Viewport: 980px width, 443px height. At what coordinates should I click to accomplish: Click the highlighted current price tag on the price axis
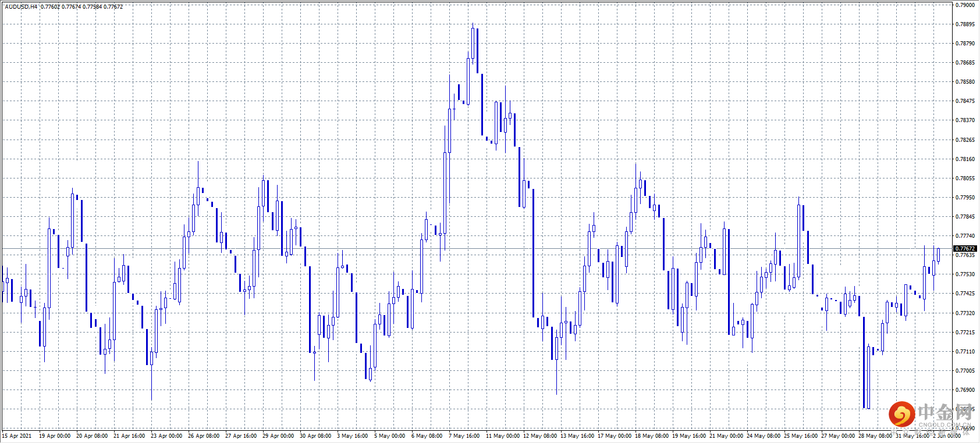coord(965,249)
